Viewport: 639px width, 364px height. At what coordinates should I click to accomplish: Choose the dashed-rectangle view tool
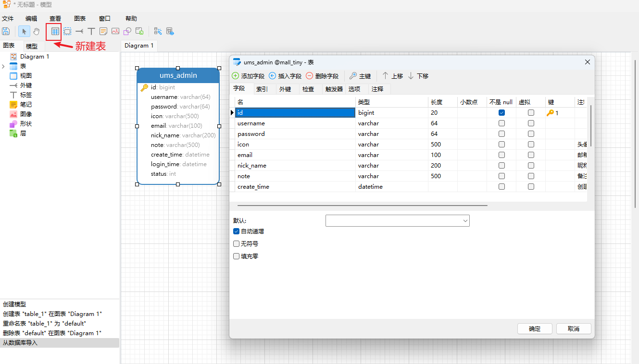[67, 31]
